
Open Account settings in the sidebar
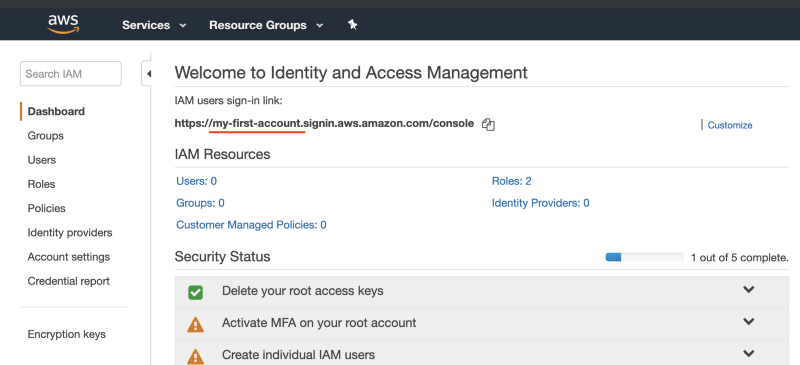click(69, 257)
